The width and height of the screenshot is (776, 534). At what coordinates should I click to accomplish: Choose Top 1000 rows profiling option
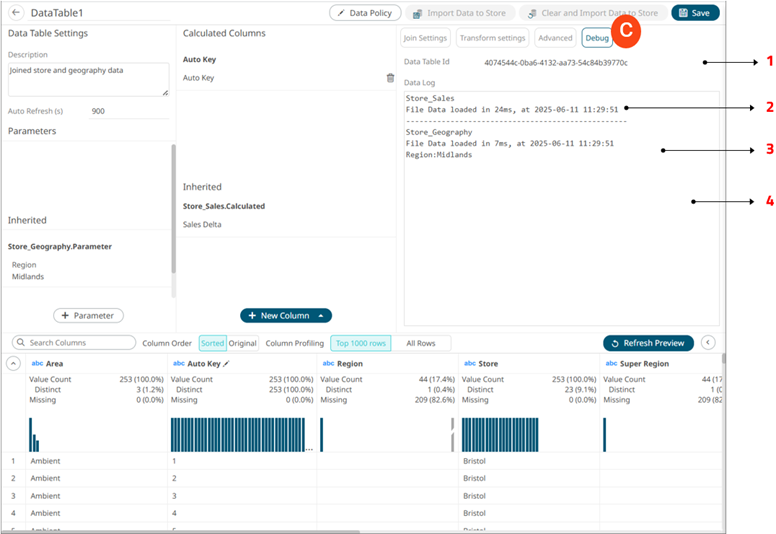[359, 343]
